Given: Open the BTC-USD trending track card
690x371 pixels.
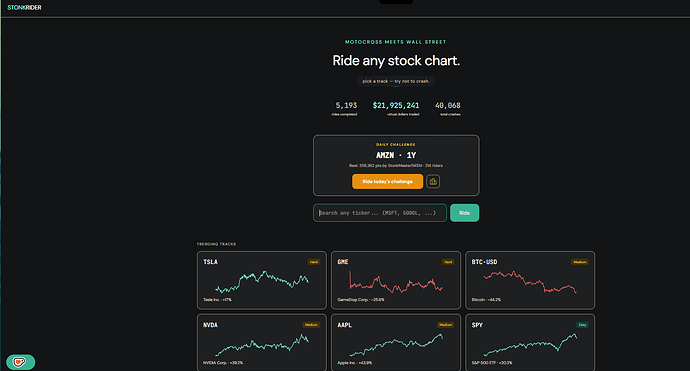Looking at the screenshot, I should 530,280.
